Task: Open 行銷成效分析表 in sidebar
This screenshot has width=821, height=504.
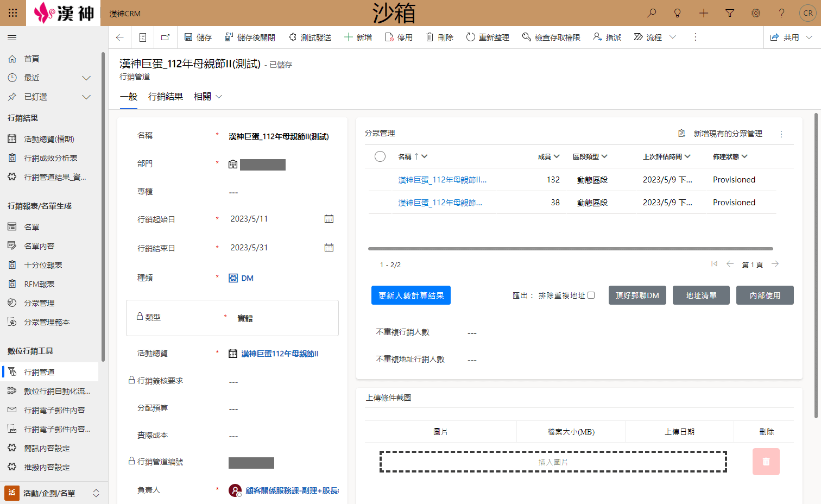Action: coord(50,158)
